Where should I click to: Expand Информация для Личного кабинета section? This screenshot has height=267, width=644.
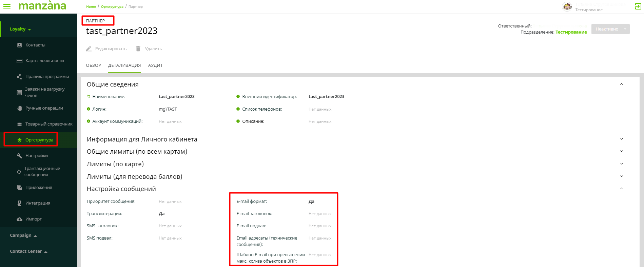pyautogui.click(x=621, y=139)
